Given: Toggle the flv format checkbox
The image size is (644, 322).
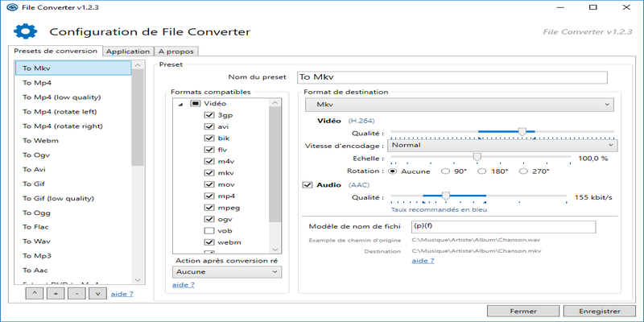Looking at the screenshot, I should [209, 150].
